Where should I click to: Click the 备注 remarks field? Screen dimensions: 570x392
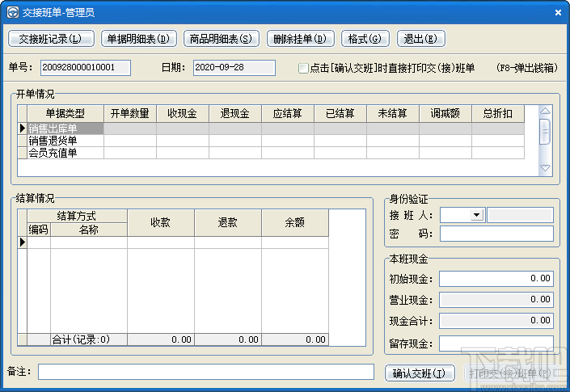pos(206,372)
